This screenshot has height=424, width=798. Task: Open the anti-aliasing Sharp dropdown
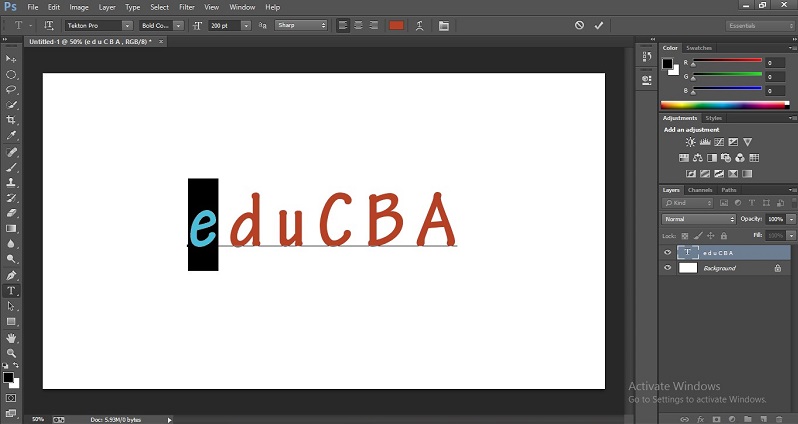pos(301,25)
